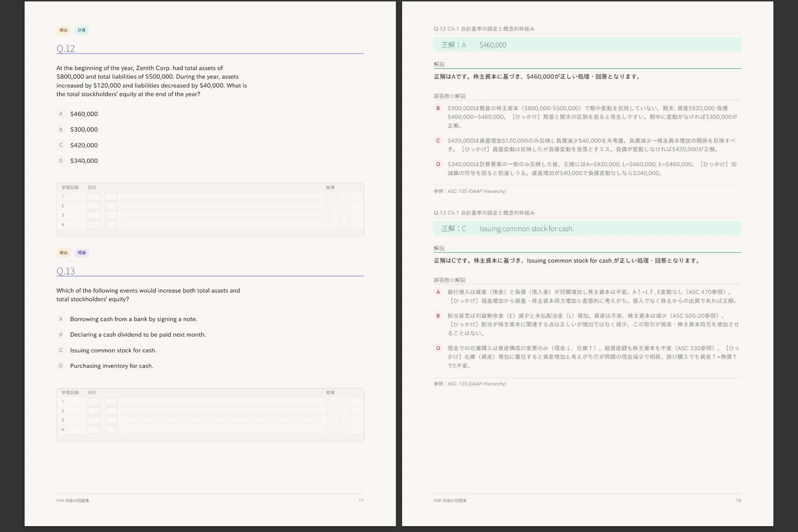The image size is (798, 532).
Task: Click the red D marker in Q.13 explanation
Action: 438,348
